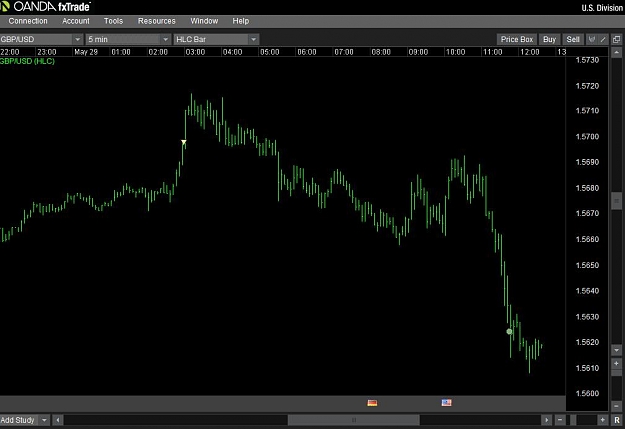The width and height of the screenshot is (625, 429).
Task: Open the Resources menu
Action: [156, 21]
